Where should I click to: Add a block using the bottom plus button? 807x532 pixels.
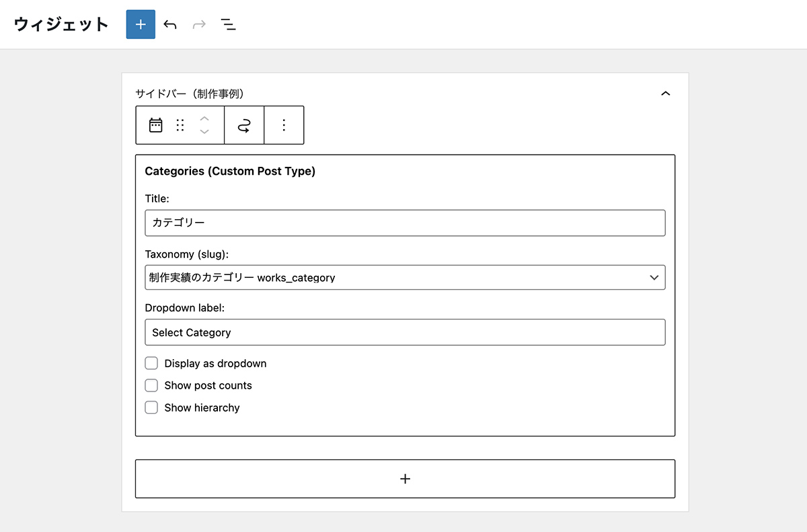tap(405, 479)
